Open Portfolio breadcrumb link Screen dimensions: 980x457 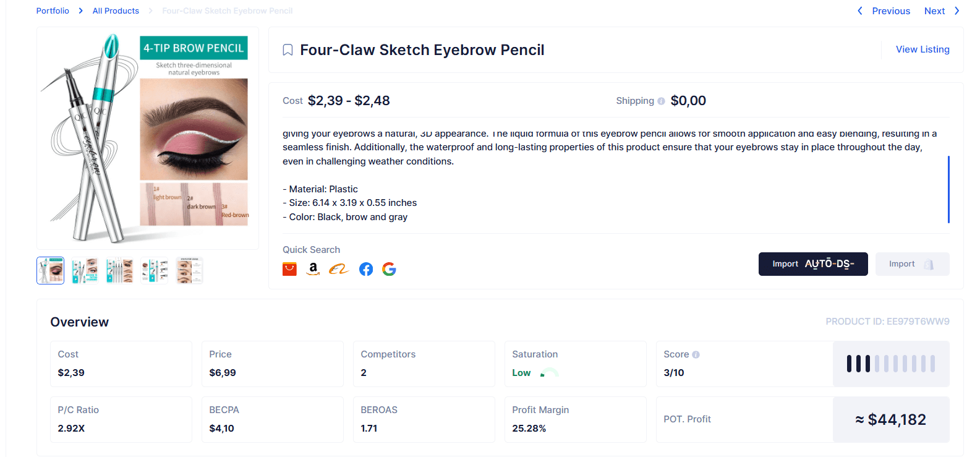point(53,11)
